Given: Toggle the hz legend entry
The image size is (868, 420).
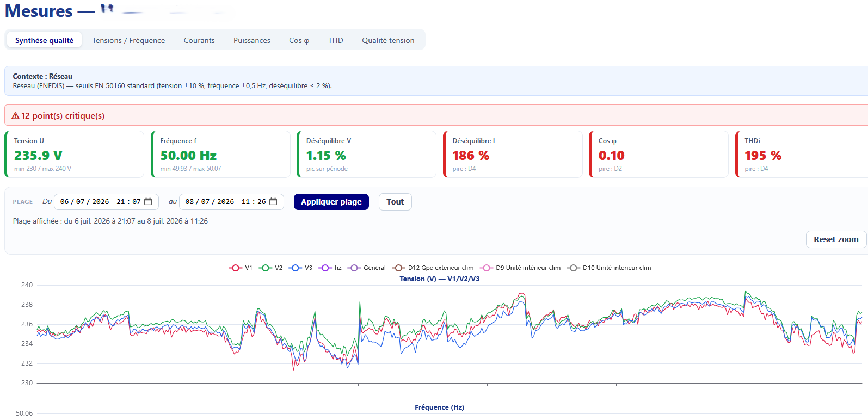Looking at the screenshot, I should pos(330,268).
